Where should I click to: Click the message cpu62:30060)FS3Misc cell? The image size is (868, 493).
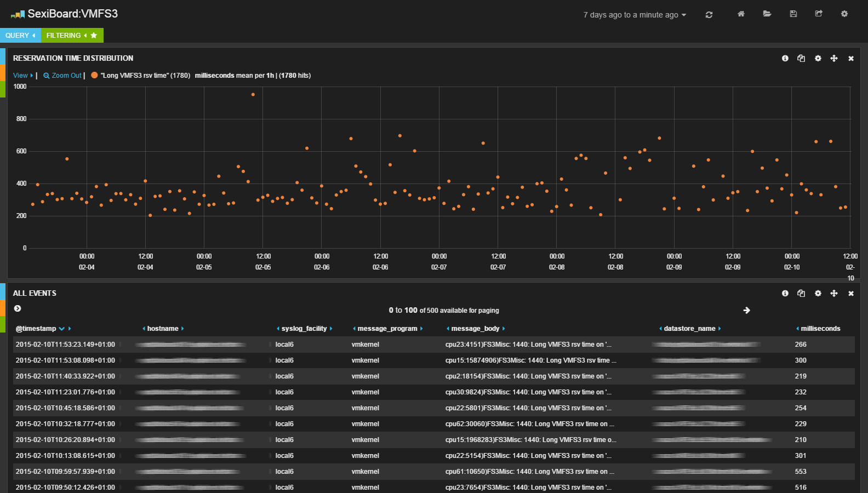529,424
